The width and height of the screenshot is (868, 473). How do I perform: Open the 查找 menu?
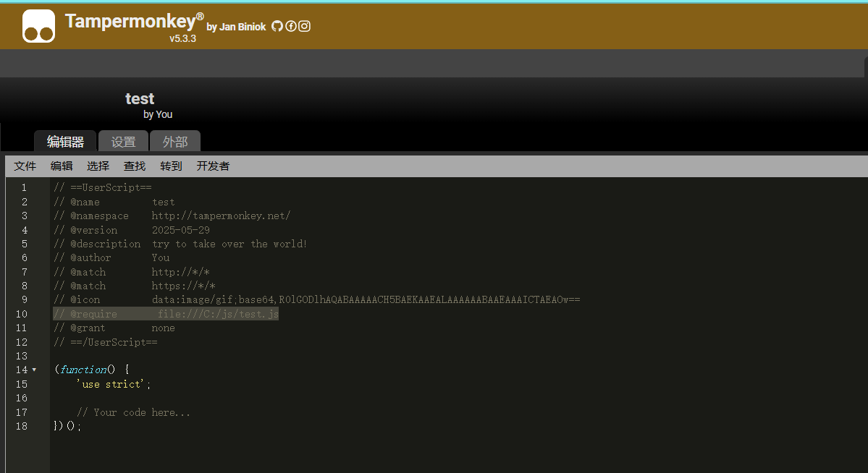[x=135, y=166]
